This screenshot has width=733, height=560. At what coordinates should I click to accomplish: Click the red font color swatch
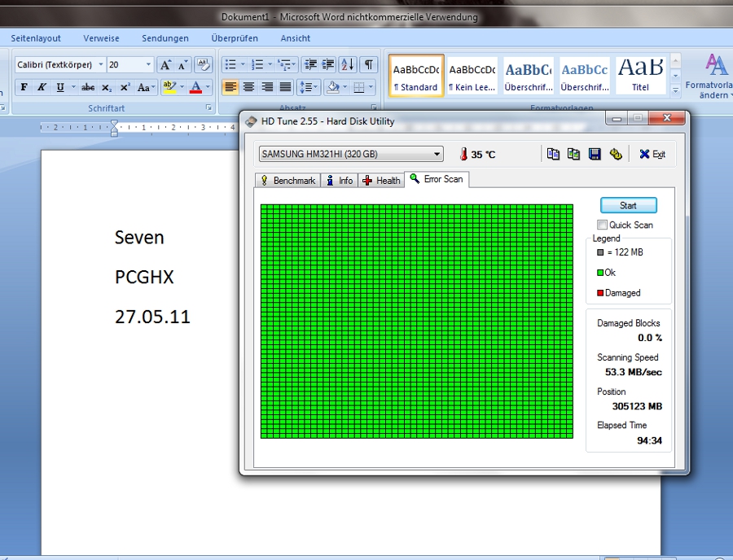coord(195,87)
